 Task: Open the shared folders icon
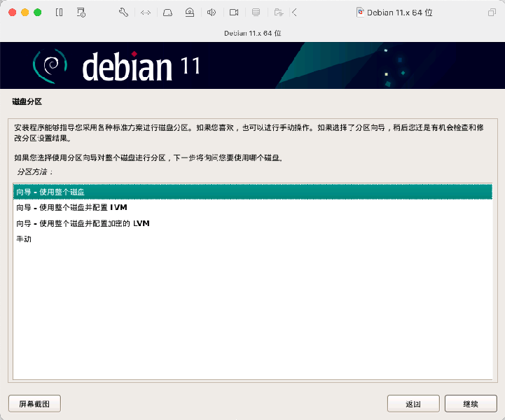coord(279,13)
